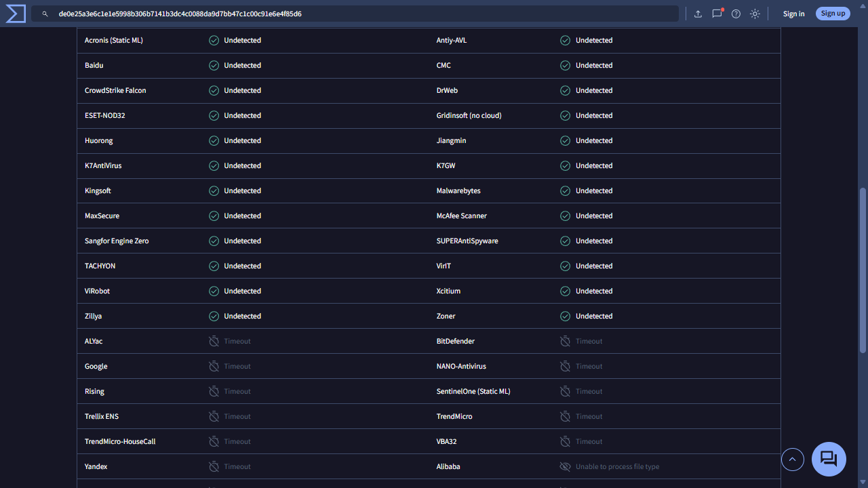Viewport: 868px width, 488px height.
Task: Click the timeout icon for SentinelOne (Static ML)
Action: (x=565, y=392)
